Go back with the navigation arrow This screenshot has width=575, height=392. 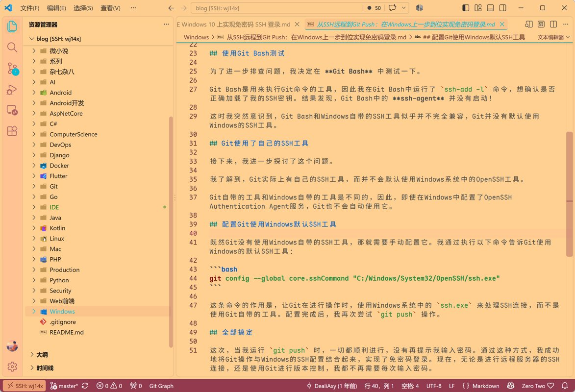171,8
